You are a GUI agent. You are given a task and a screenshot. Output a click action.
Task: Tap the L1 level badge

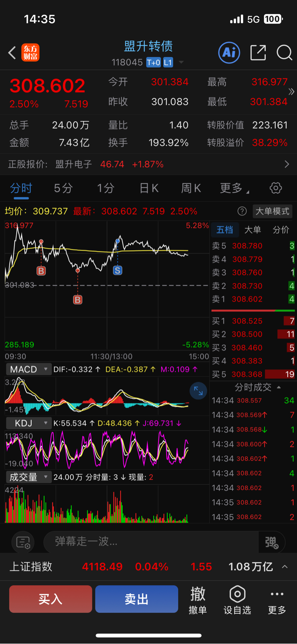point(168,62)
